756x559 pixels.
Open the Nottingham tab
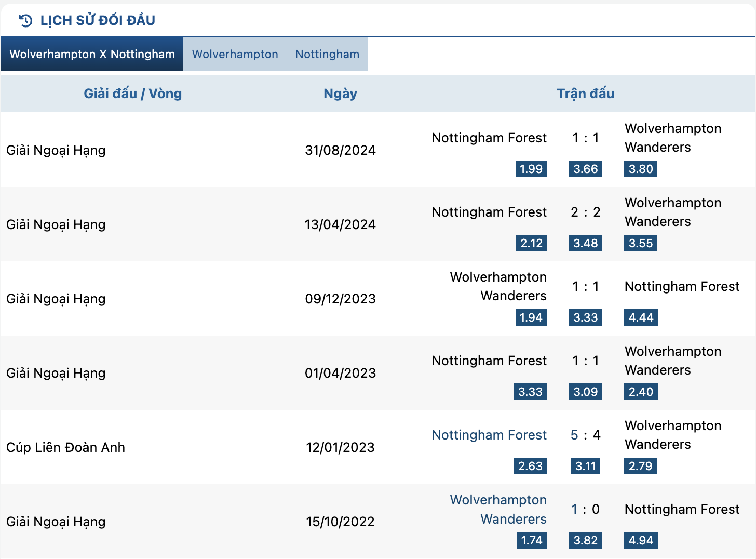coord(327,54)
